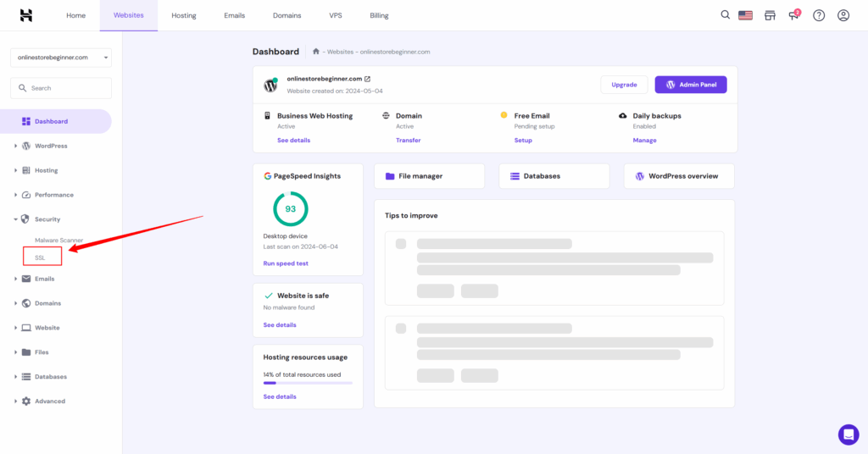This screenshot has width=868, height=454.
Task: Open the user profile icon
Action: [x=843, y=15]
